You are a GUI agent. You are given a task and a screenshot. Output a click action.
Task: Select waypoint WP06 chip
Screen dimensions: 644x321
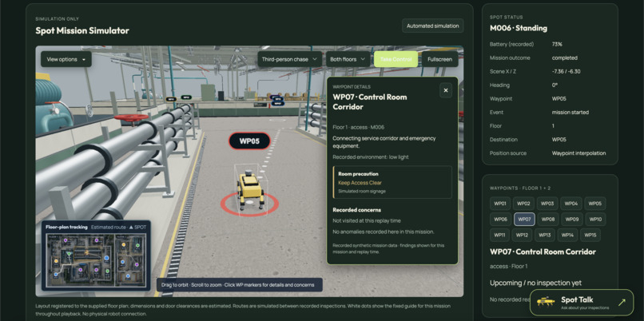coord(501,220)
